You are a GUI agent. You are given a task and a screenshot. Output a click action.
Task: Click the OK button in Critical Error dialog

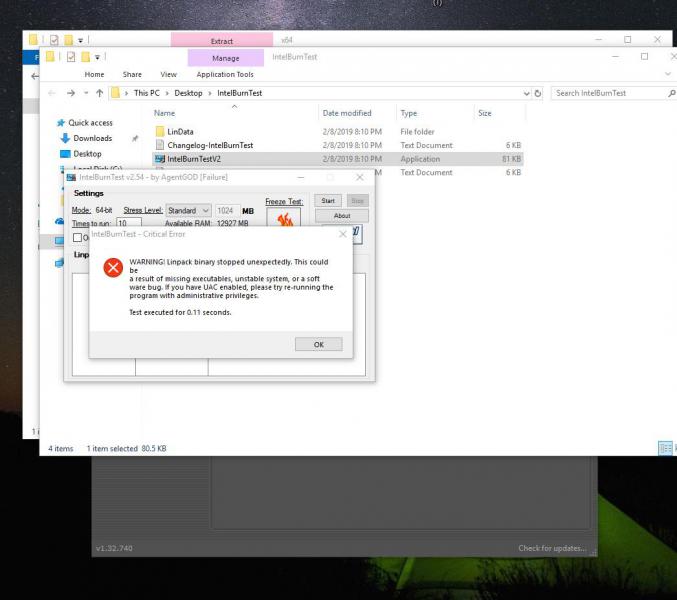point(319,344)
